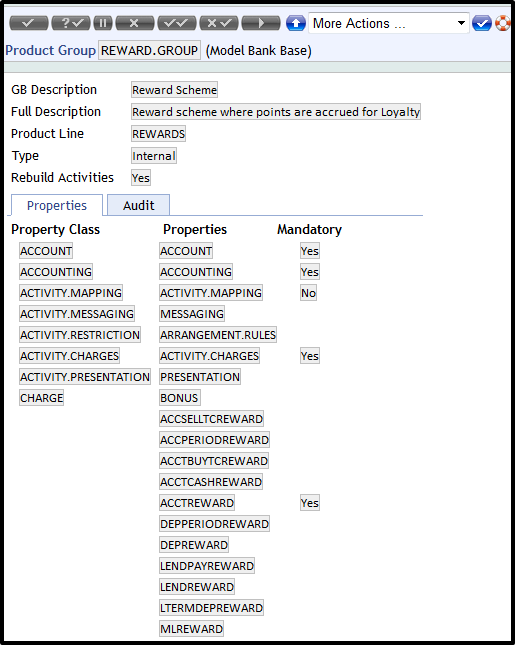Click the More Actions dropdown arrow

tap(462, 23)
